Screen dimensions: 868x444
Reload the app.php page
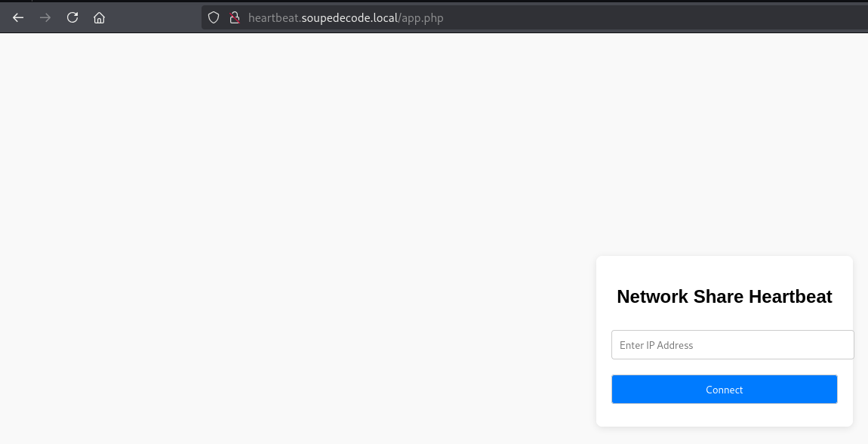coord(72,17)
